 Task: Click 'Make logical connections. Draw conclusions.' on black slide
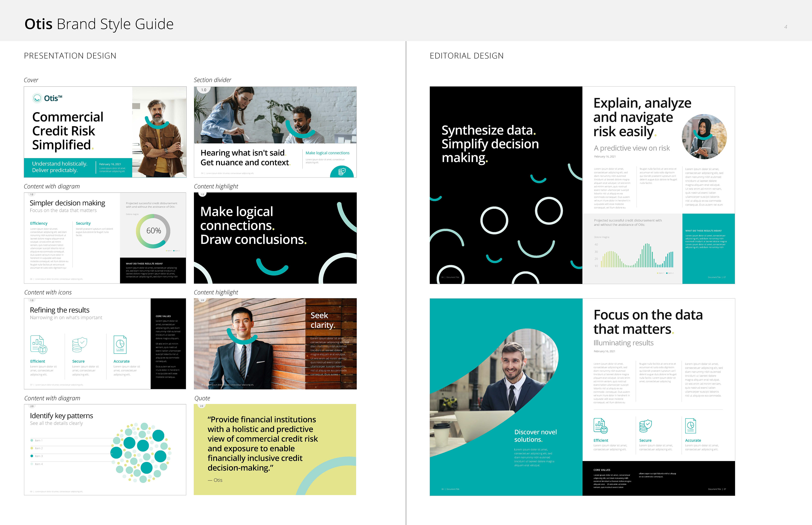click(254, 226)
